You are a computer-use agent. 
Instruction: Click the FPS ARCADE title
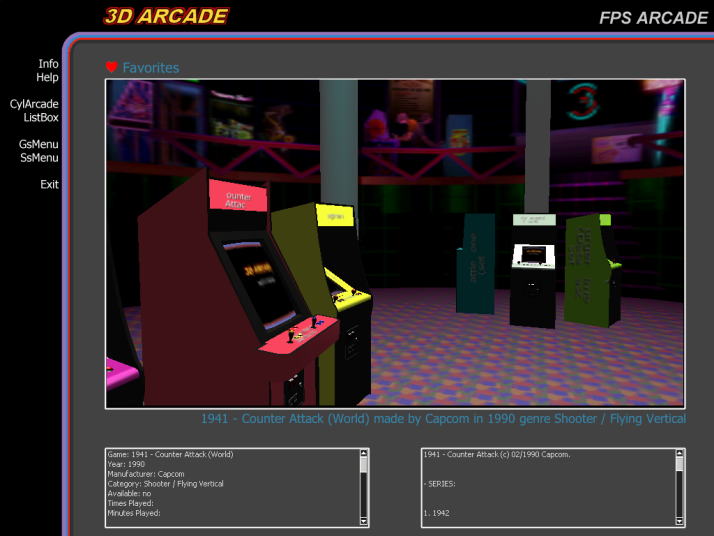tap(653, 18)
